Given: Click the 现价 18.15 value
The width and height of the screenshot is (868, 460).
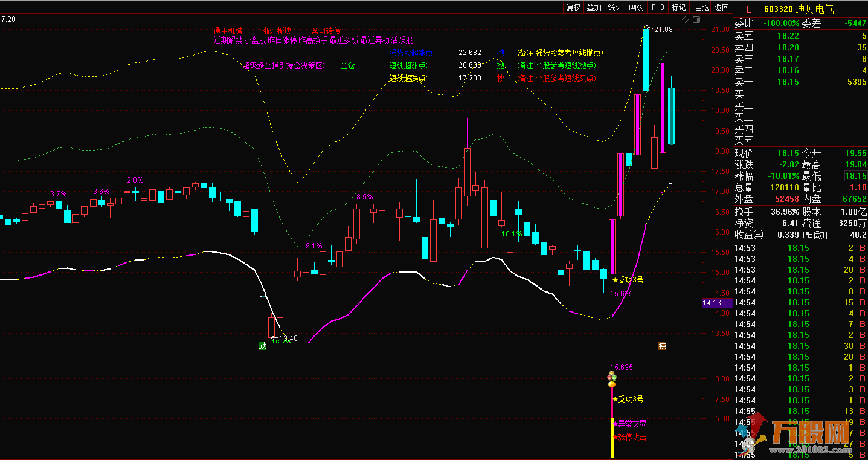Looking at the screenshot, I should (788, 154).
